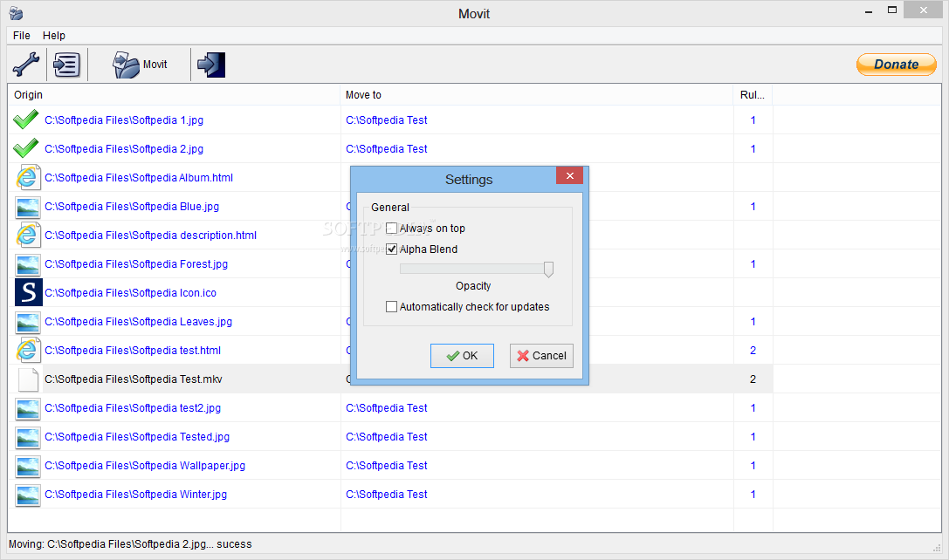Click the Opacity slider handle
The width and height of the screenshot is (949, 560).
pos(548,270)
